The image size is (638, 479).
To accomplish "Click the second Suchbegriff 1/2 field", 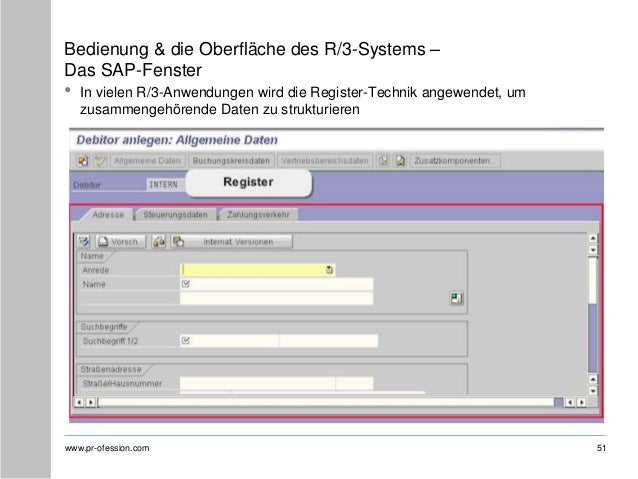I will pos(329,341).
